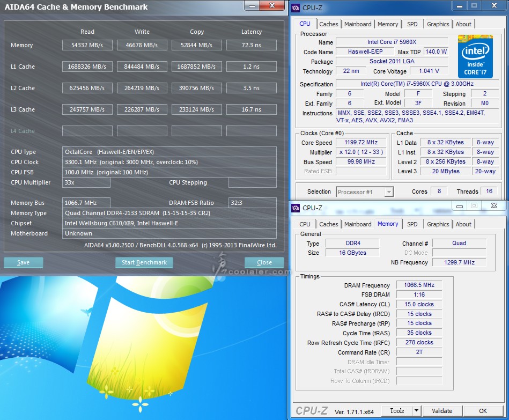Click the Tools button in CPU-Z
Screen dimensions: 509x420
coord(397,410)
